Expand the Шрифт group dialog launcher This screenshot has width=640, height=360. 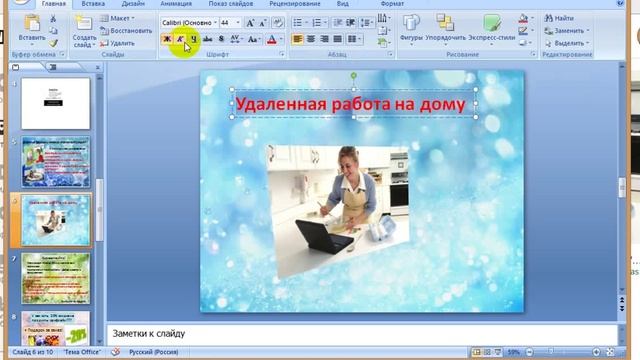(282, 54)
